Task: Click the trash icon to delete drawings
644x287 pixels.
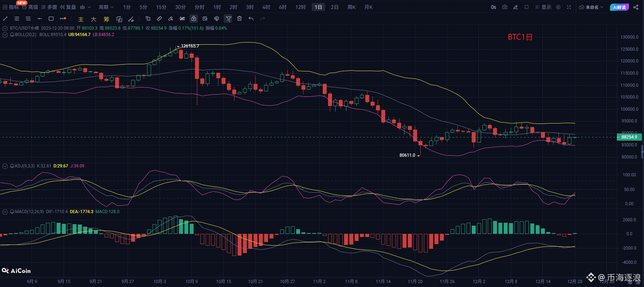Action: 239,19
